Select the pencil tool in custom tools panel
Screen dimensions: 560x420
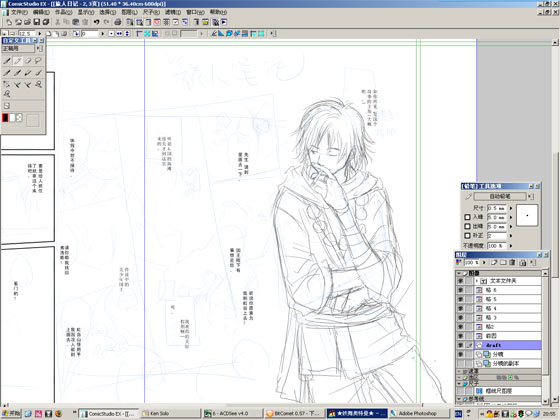[18, 61]
